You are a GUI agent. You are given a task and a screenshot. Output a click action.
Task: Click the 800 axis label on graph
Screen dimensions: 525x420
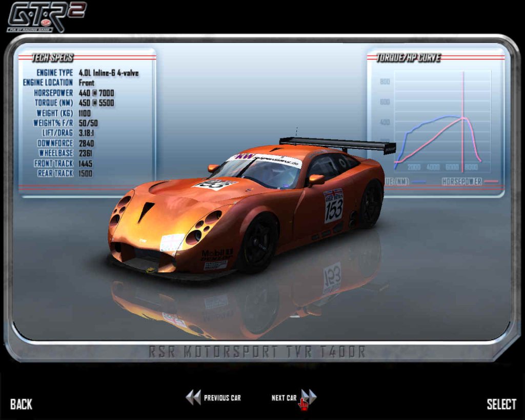coord(385,82)
